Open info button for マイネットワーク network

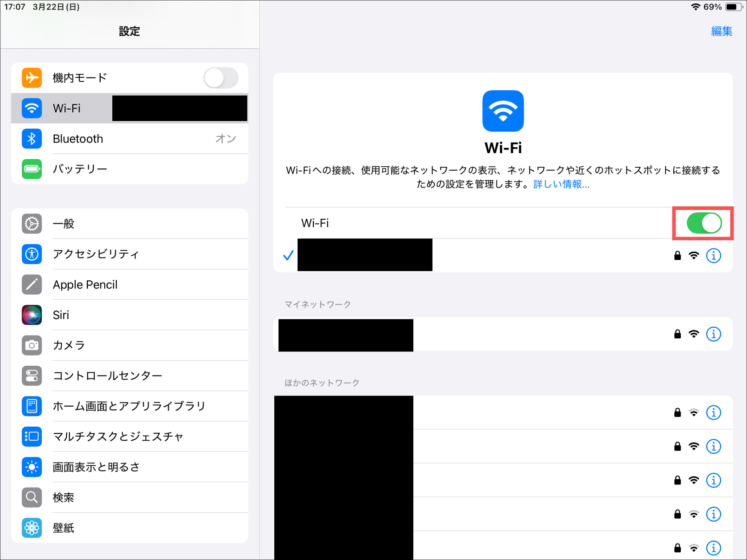(x=713, y=334)
